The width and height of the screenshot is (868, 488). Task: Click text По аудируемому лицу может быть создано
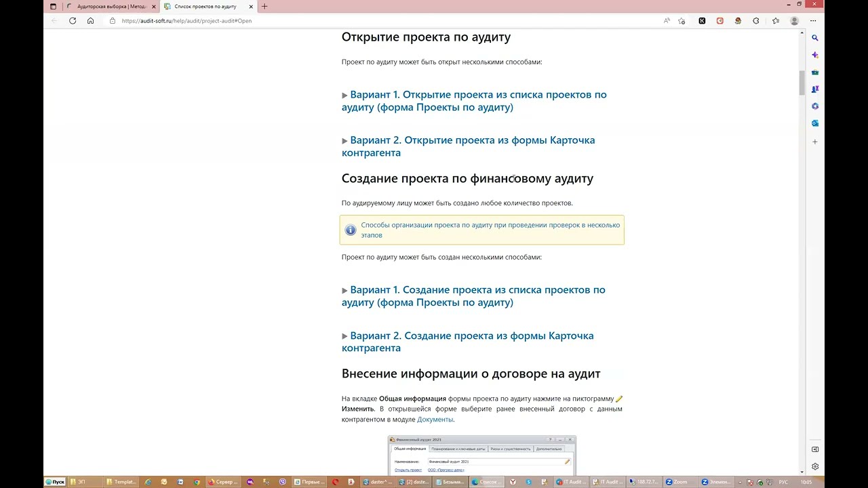(457, 203)
